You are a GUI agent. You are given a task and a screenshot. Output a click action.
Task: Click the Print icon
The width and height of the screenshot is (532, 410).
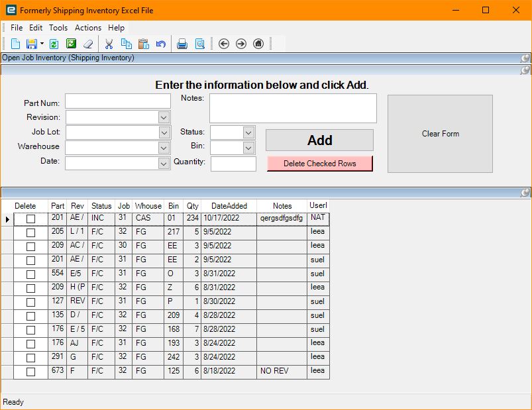(x=181, y=43)
